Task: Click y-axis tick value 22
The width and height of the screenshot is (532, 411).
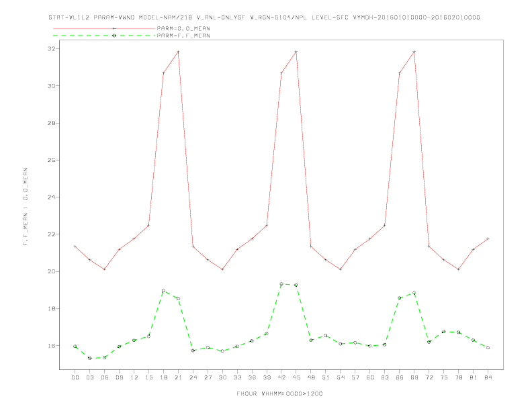Action: click(52, 234)
